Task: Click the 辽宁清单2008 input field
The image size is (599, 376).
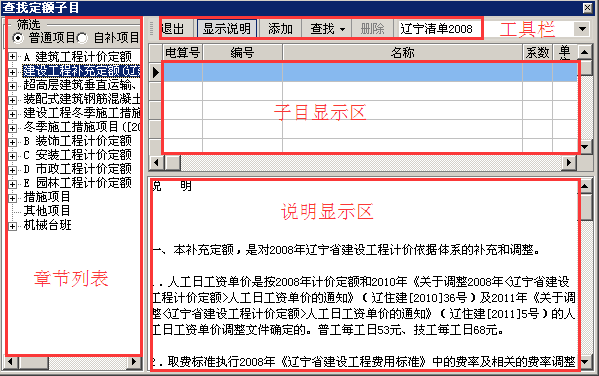Action: coord(439,29)
